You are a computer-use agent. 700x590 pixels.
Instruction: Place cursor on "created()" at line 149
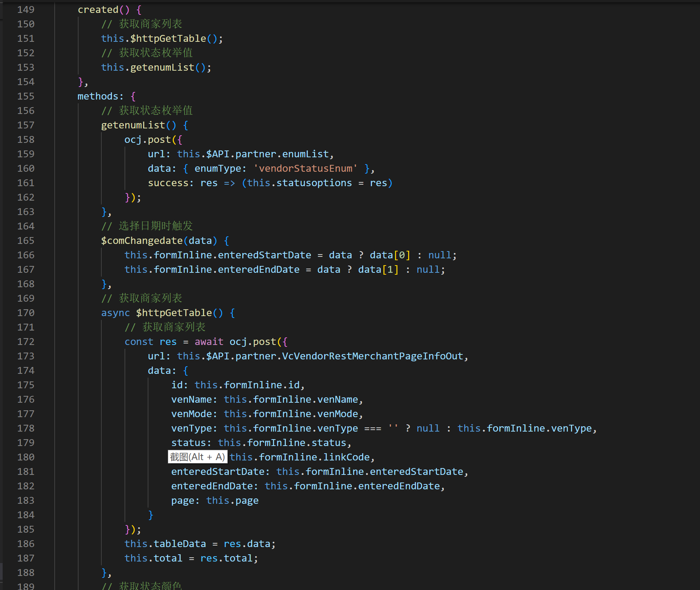(104, 9)
